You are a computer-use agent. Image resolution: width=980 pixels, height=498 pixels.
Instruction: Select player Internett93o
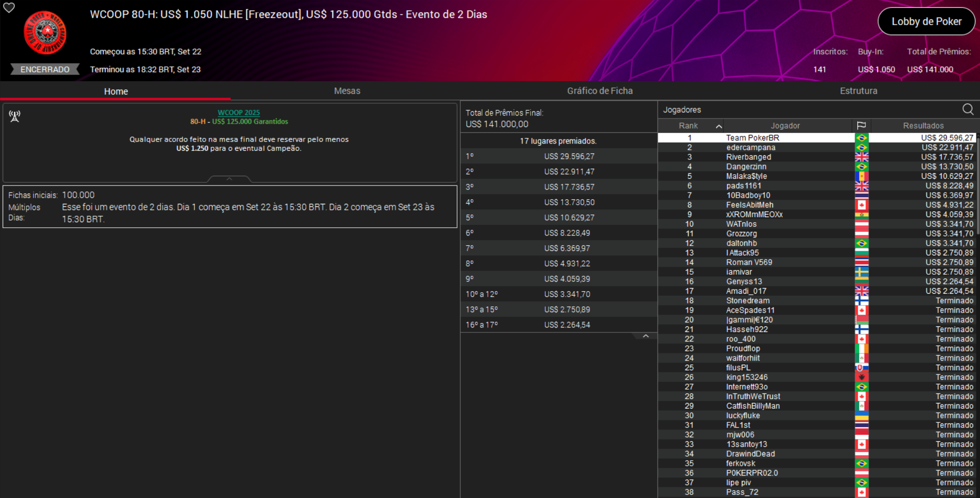(816, 387)
